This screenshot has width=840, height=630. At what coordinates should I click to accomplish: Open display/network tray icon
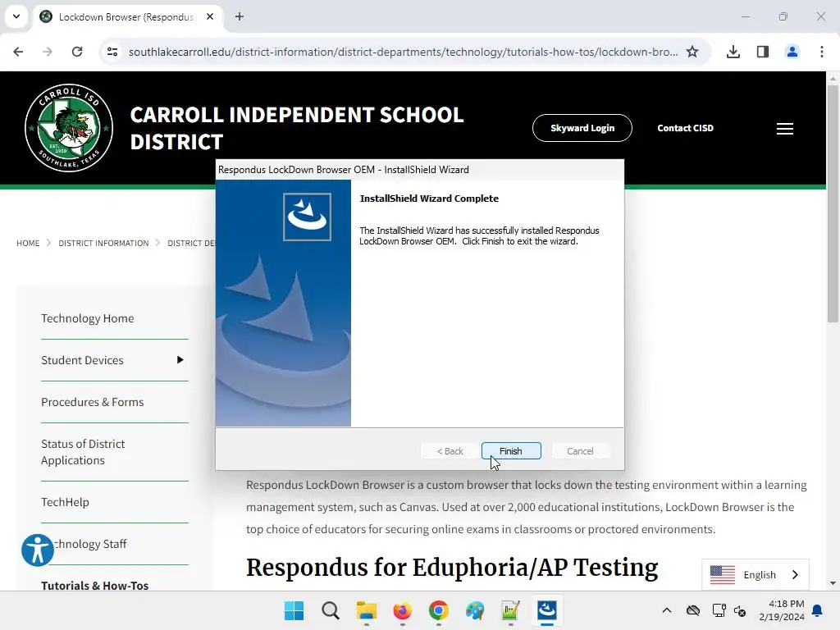coord(719,610)
